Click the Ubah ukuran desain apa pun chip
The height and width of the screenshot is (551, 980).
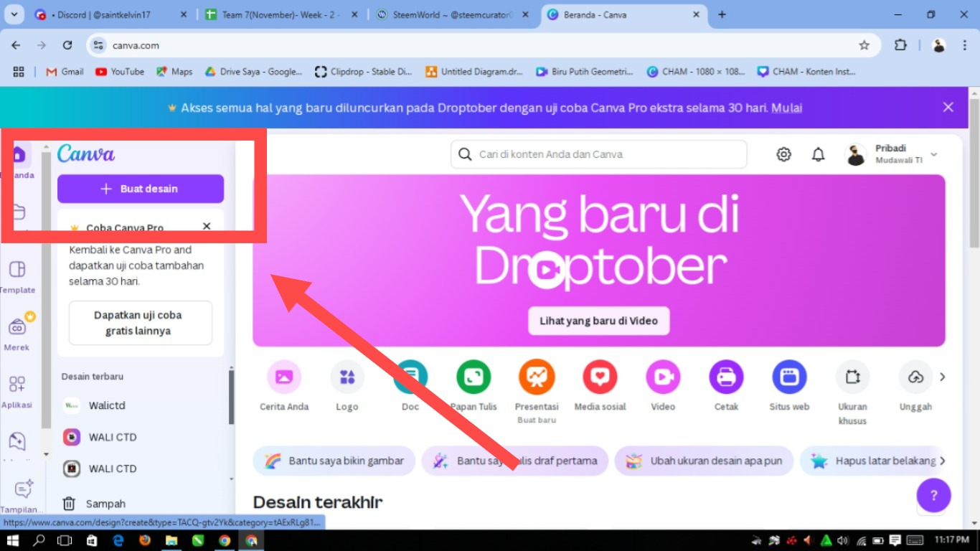(704, 461)
